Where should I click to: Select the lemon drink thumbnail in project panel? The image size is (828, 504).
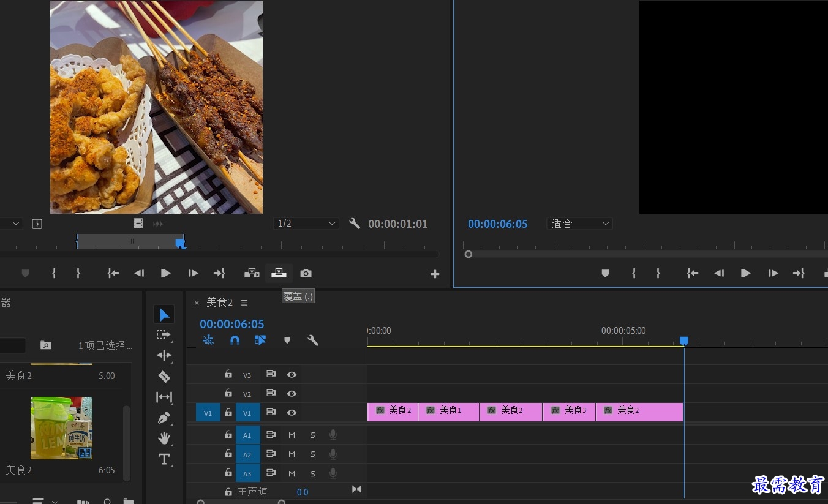pos(61,428)
